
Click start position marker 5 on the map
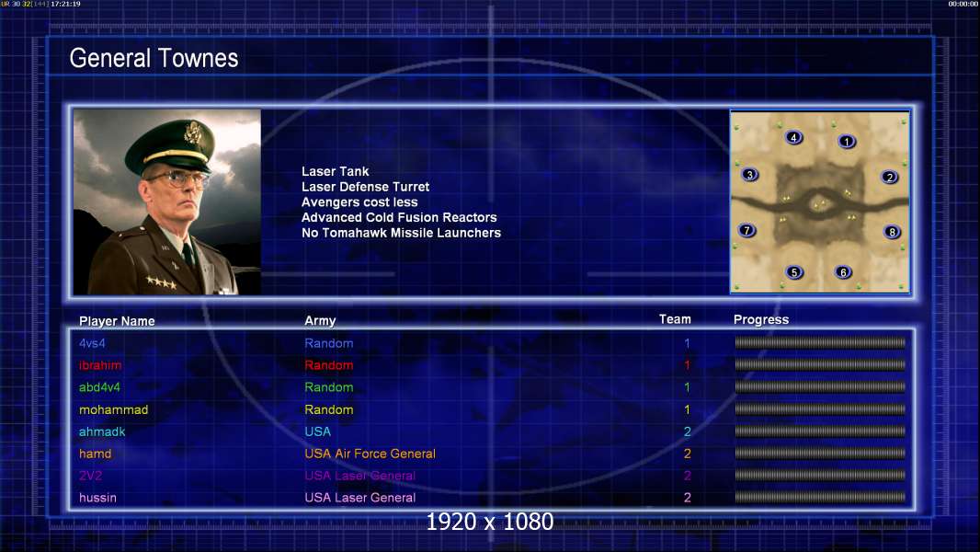793,272
